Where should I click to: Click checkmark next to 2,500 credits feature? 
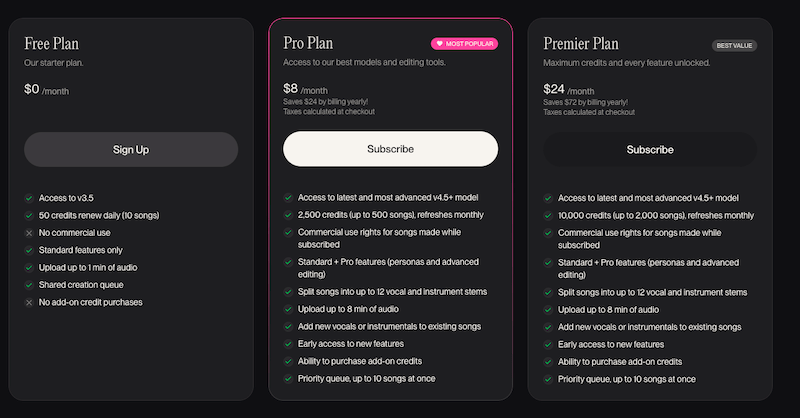(x=288, y=215)
